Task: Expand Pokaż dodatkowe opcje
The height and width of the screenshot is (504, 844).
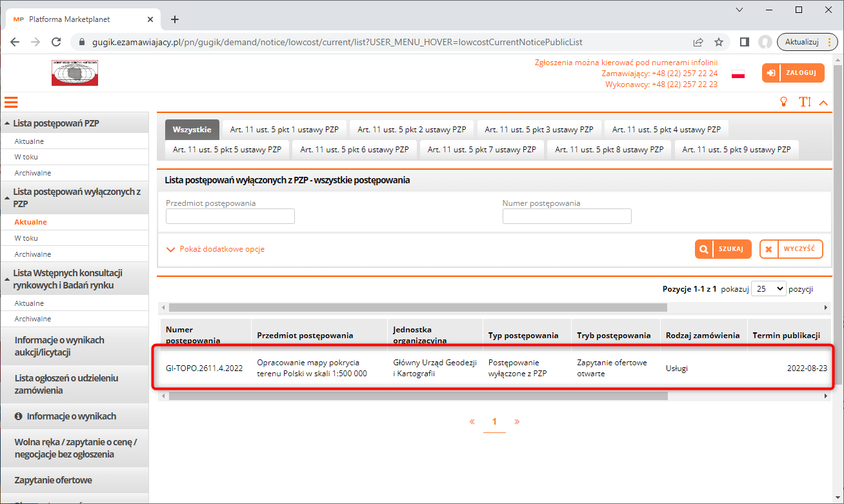Action: pyautogui.click(x=216, y=249)
